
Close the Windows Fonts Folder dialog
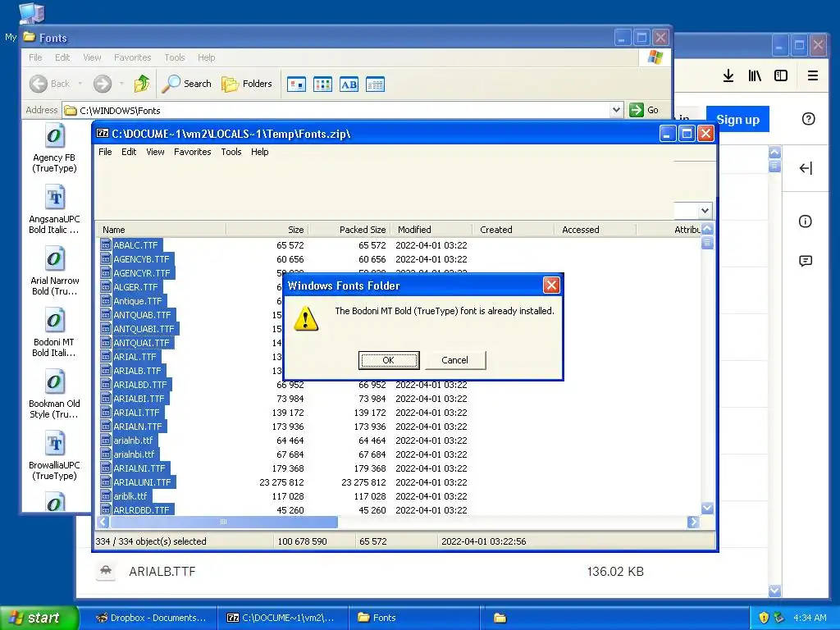point(551,285)
